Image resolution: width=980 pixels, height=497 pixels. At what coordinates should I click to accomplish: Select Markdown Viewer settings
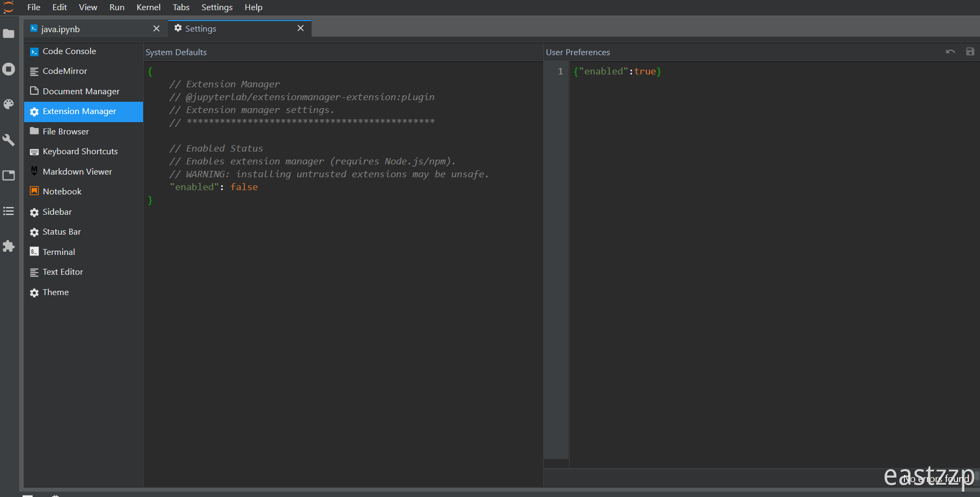coord(84,172)
